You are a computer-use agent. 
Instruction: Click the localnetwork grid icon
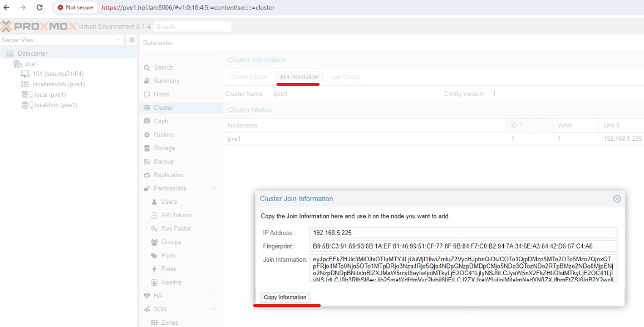click(24, 84)
